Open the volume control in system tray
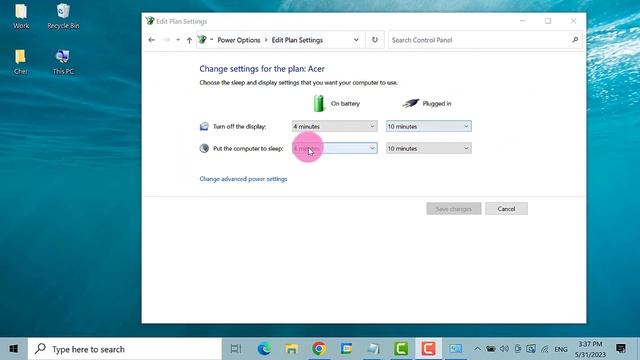Screen dimensions: 640x360 (x=504, y=349)
